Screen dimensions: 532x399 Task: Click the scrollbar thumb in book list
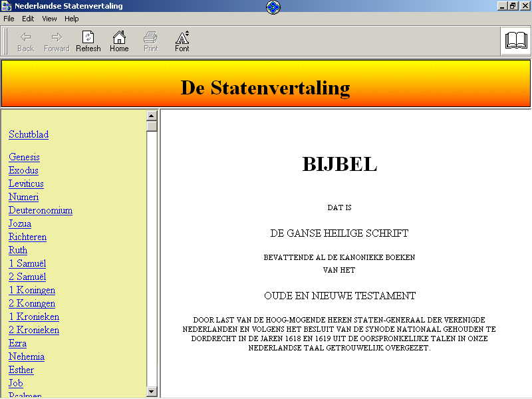tap(152, 126)
